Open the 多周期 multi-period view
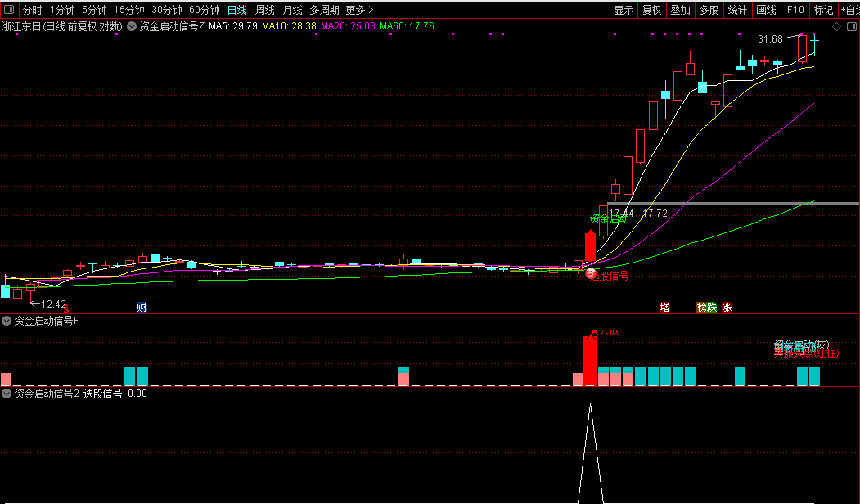 324,10
